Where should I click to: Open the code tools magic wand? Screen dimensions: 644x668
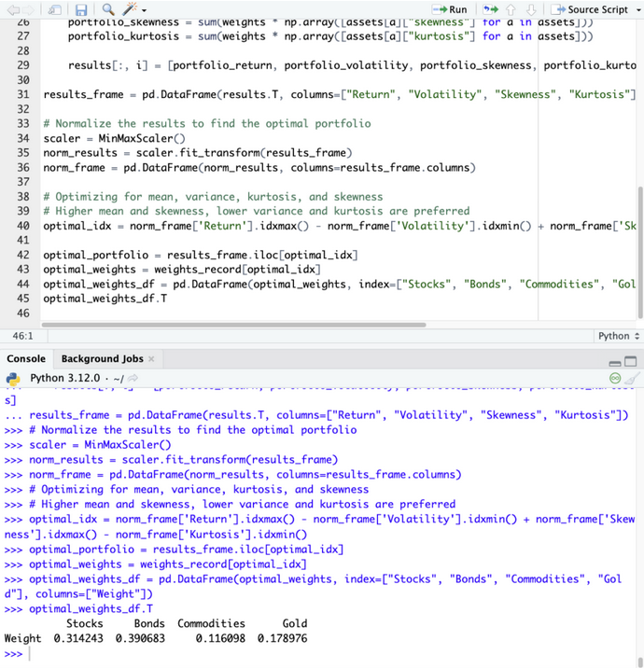pyautogui.click(x=130, y=9)
